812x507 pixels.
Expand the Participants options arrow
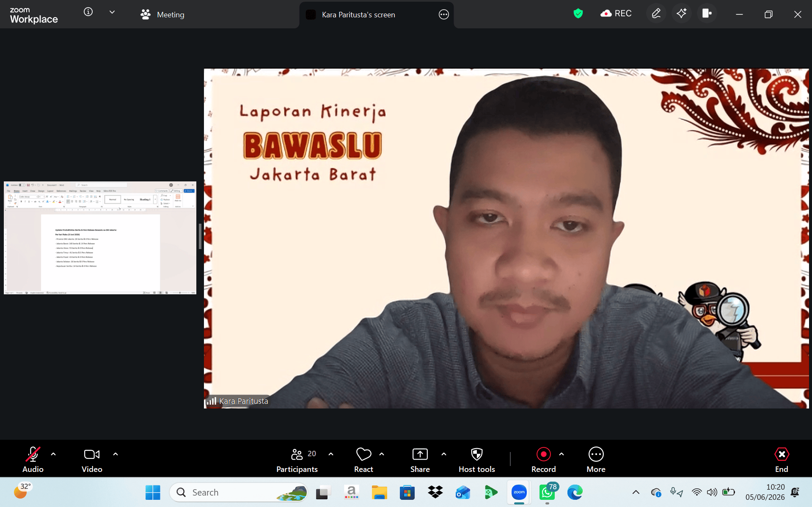coord(331,454)
